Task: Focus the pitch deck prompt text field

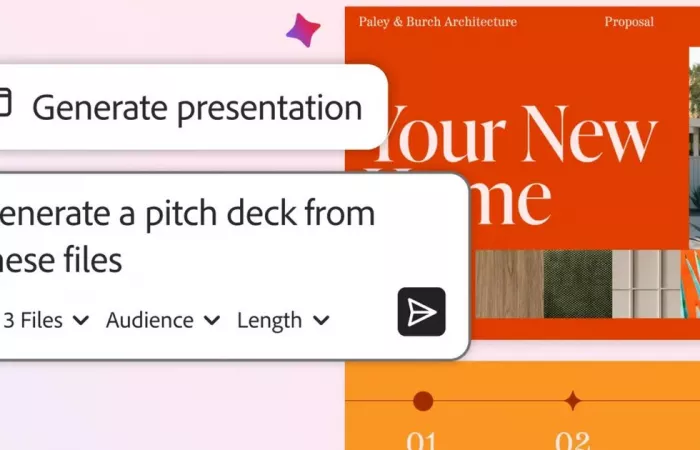Action: 200,236
